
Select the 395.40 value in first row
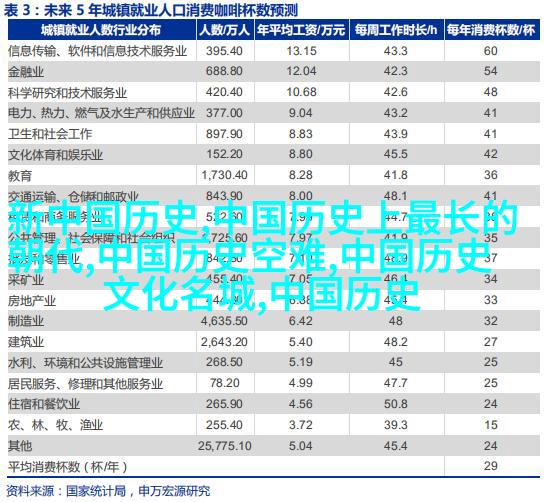(x=224, y=51)
